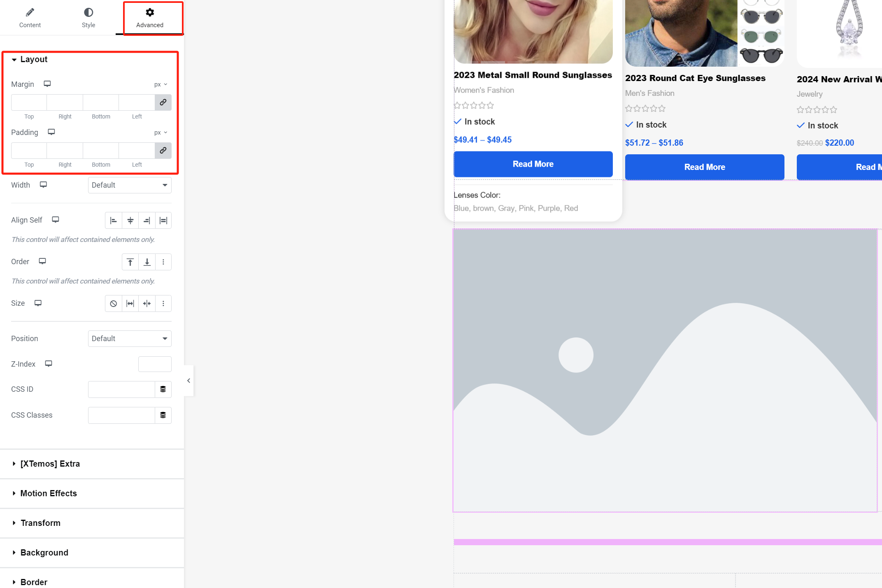The image size is (882, 588).
Task: Click Read More under Metal Small Round Sunglasses
Action: pos(533,164)
